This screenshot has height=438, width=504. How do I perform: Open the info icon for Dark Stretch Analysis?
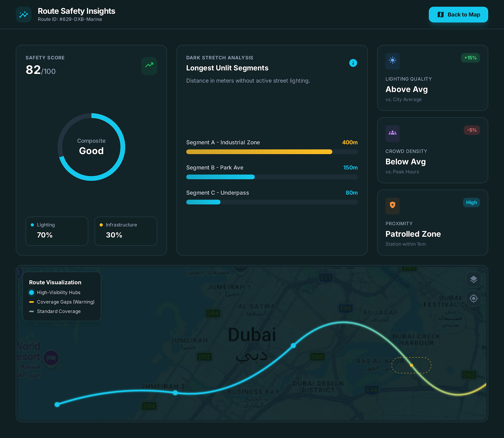click(353, 63)
